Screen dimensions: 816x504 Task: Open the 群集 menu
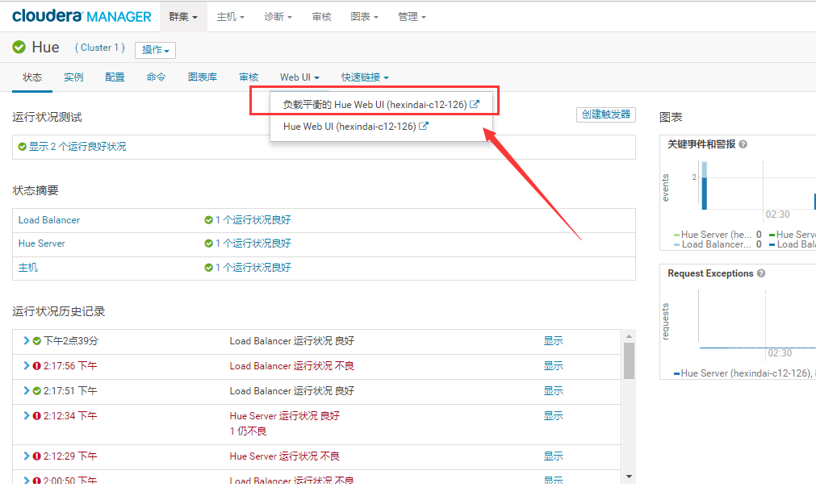click(183, 15)
